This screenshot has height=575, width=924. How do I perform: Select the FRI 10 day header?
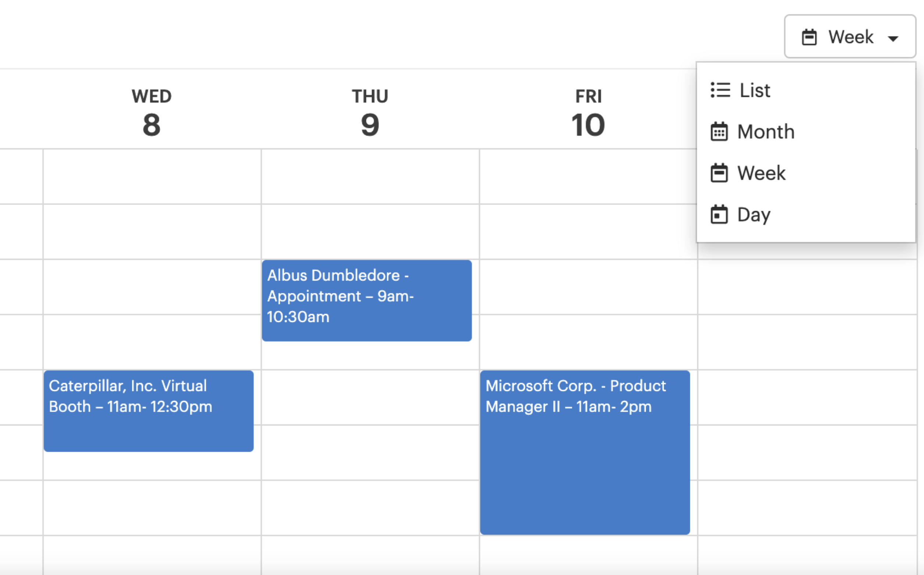588,112
